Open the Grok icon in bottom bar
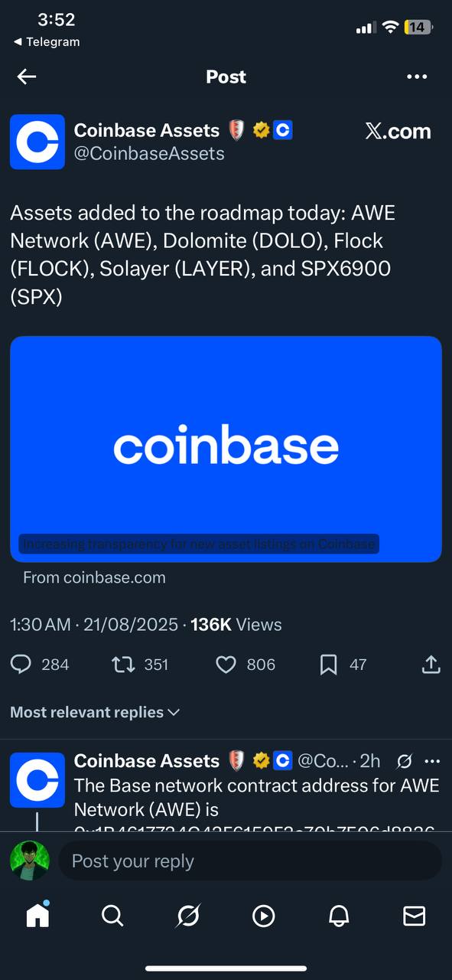This screenshot has height=980, width=452. coord(188,916)
